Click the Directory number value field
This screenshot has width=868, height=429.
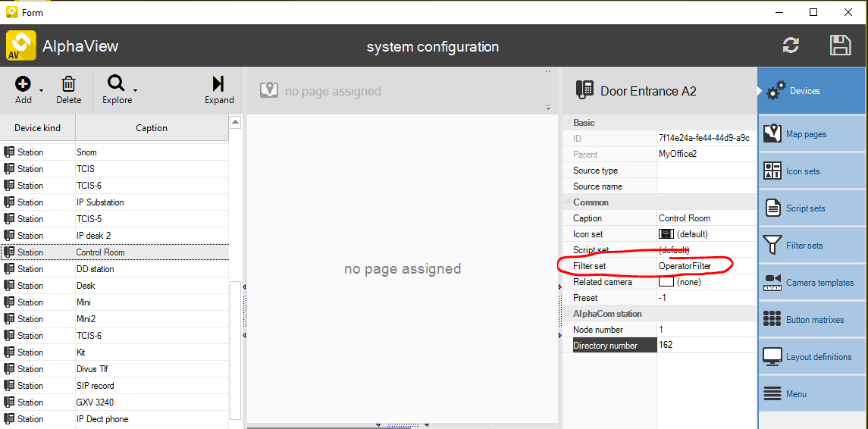(x=705, y=346)
